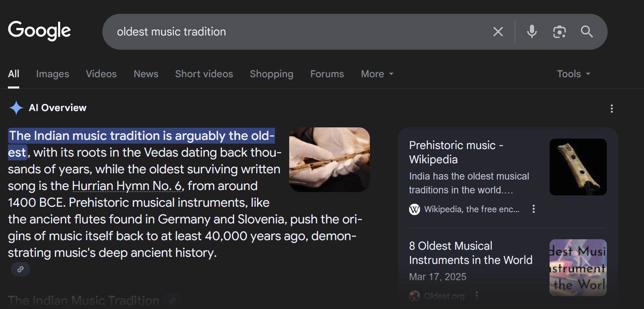Open the Hurrian Hymn No. 6 link
644x309 pixels.
point(127,186)
